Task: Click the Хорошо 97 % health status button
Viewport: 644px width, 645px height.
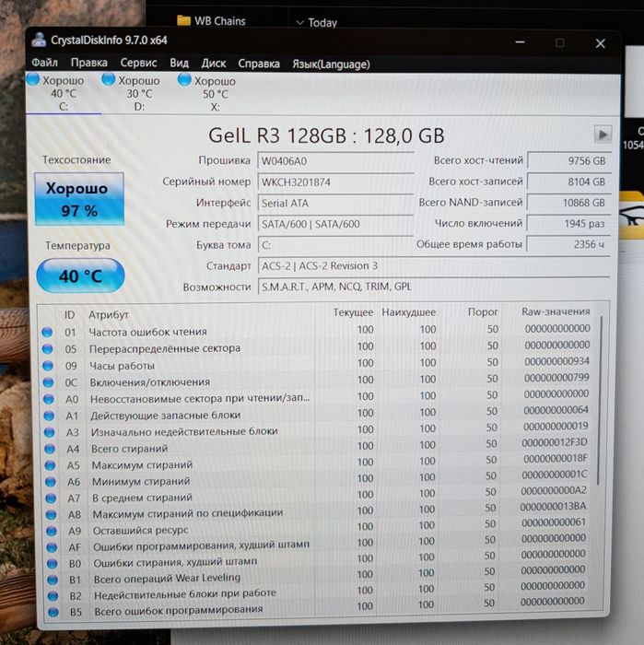Action: coord(79,199)
